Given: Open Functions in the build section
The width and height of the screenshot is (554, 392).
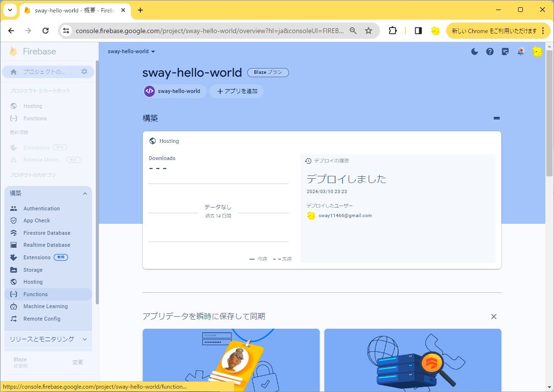Looking at the screenshot, I should point(48,294).
